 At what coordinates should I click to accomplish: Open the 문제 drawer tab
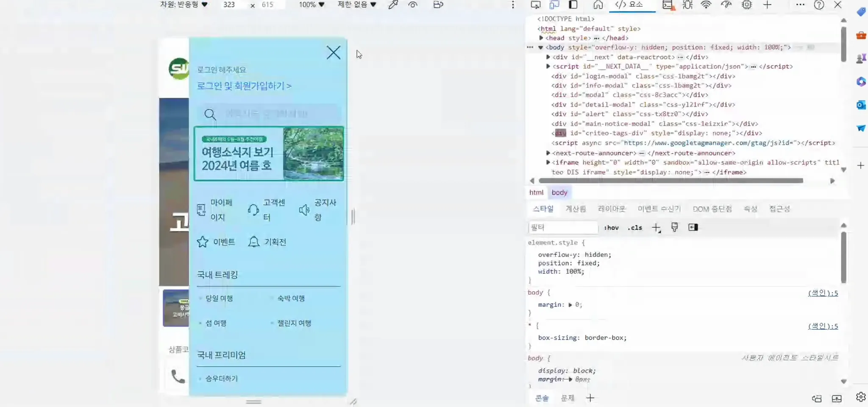(568, 398)
